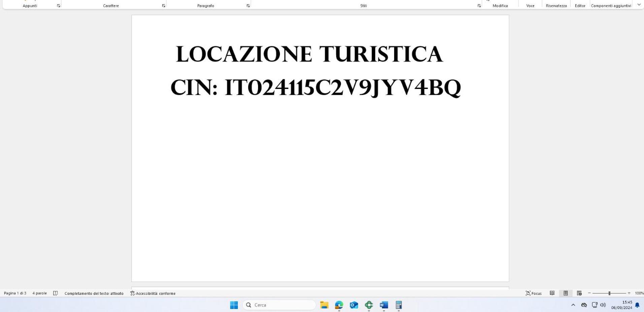Open word count from 4 parole
Image resolution: width=644 pixels, height=312 pixels.
39,293
